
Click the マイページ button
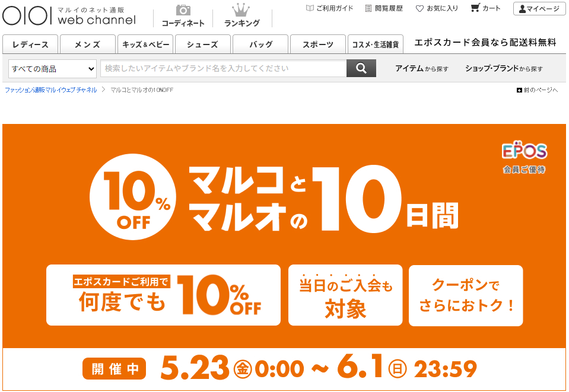539,9
